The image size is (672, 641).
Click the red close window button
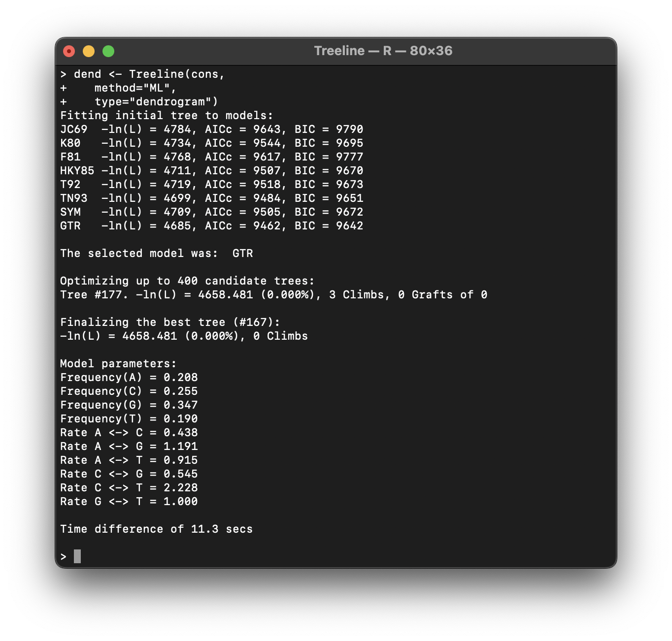[69, 51]
